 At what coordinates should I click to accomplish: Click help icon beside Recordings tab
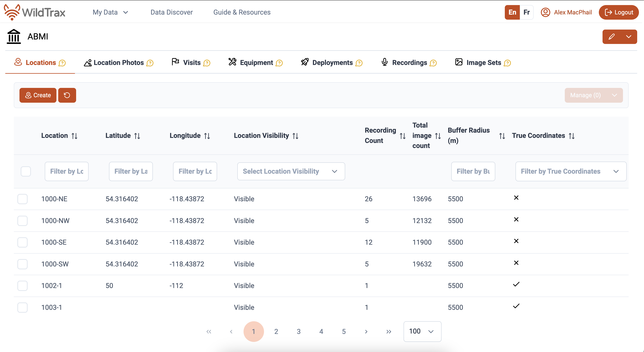[433, 63]
